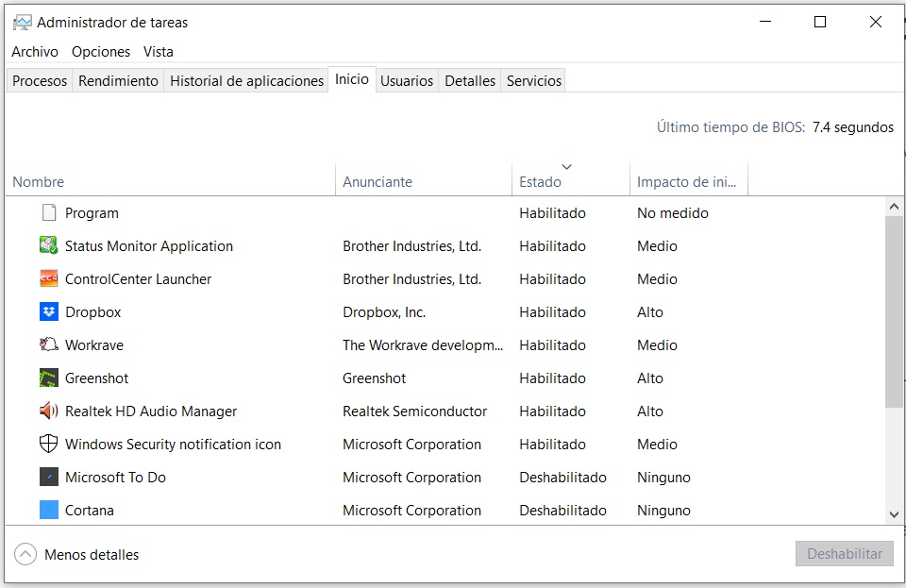Image resolution: width=906 pixels, height=588 pixels.
Task: Open the Servicios tab
Action: 533,81
